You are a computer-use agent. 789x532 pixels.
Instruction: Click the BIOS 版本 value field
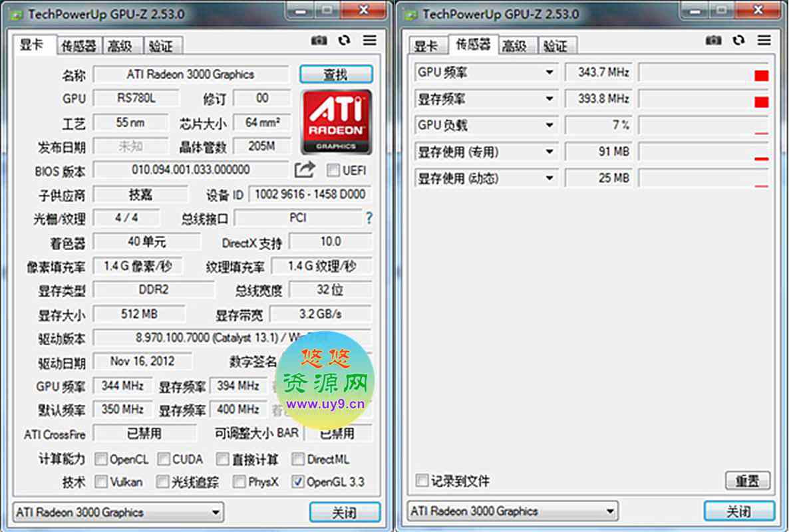pos(191,170)
